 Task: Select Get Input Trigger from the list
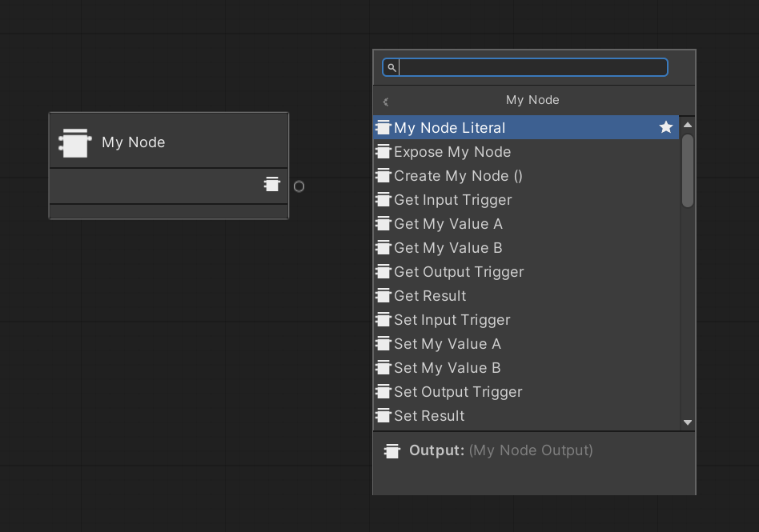[x=452, y=200]
